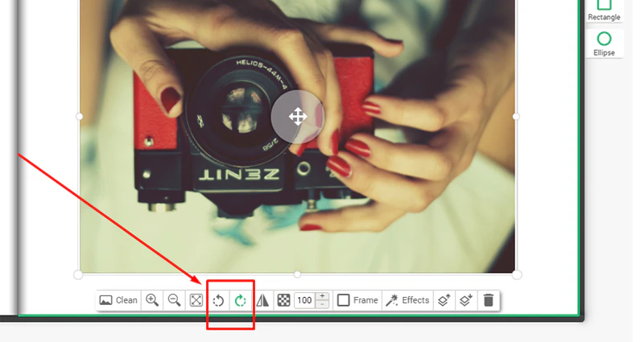Click the right middle resize handle

coord(516,117)
